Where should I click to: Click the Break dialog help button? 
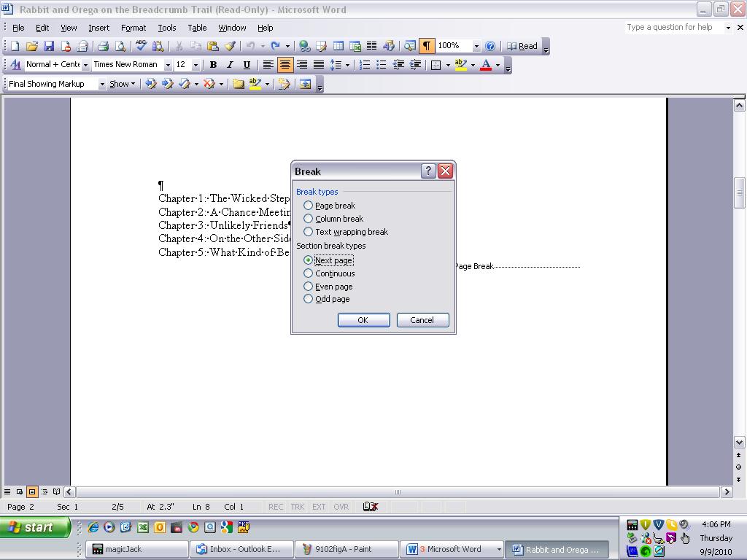coord(427,171)
